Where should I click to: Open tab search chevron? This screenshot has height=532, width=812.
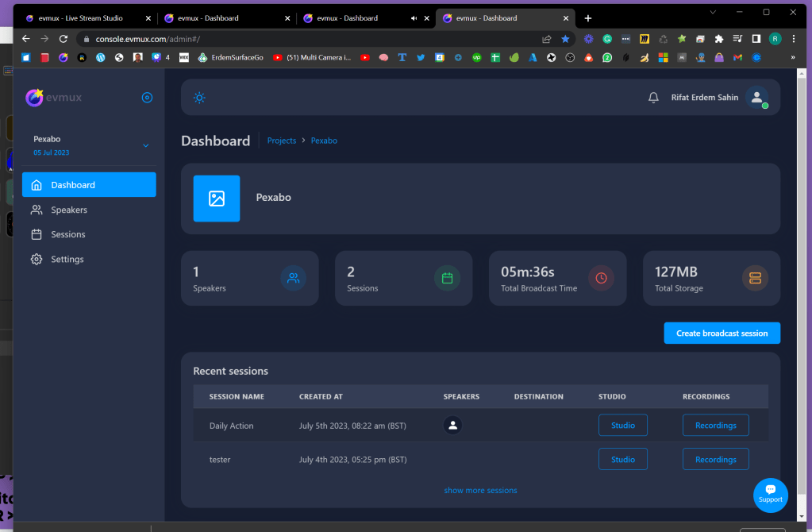(x=713, y=12)
